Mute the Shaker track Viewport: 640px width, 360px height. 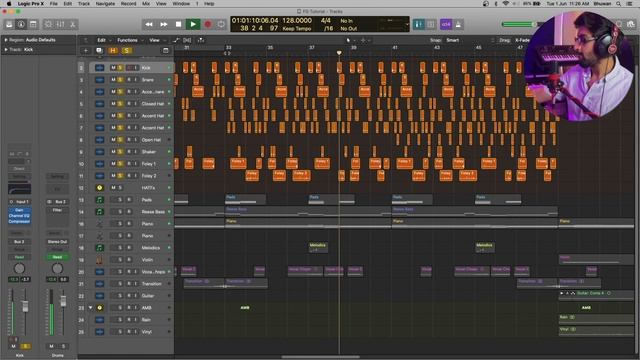click(x=113, y=152)
